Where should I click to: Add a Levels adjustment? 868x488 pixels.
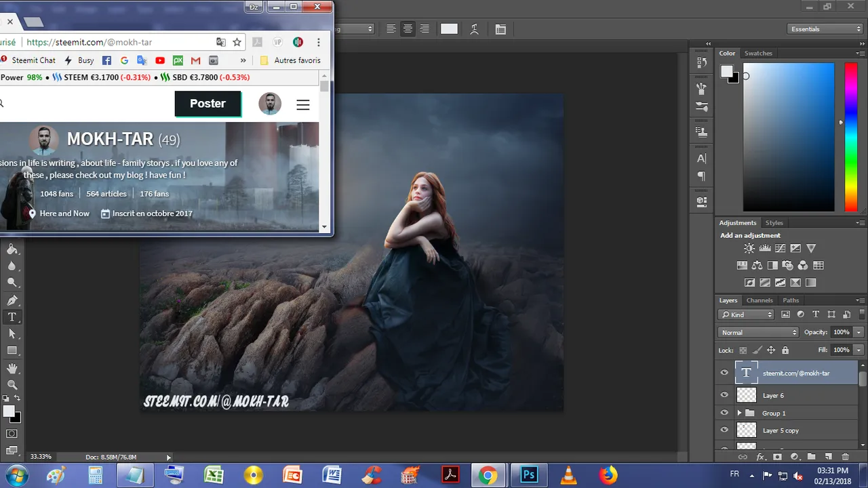pos(765,249)
